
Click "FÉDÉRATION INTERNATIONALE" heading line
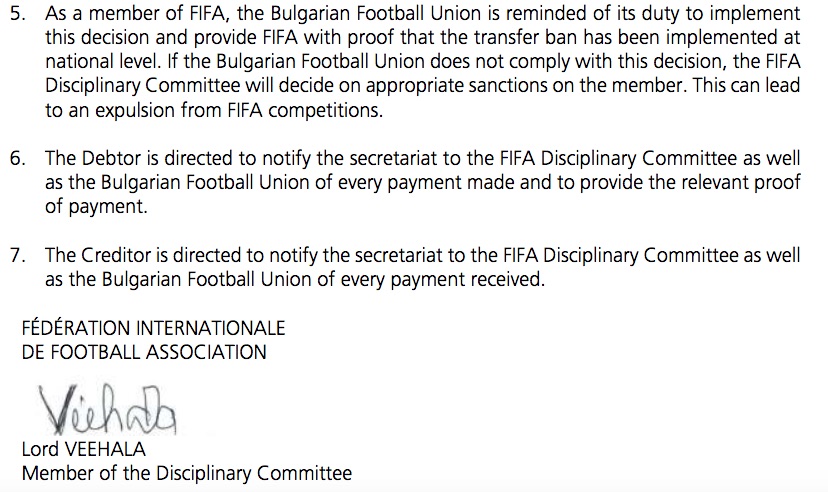click(x=153, y=328)
